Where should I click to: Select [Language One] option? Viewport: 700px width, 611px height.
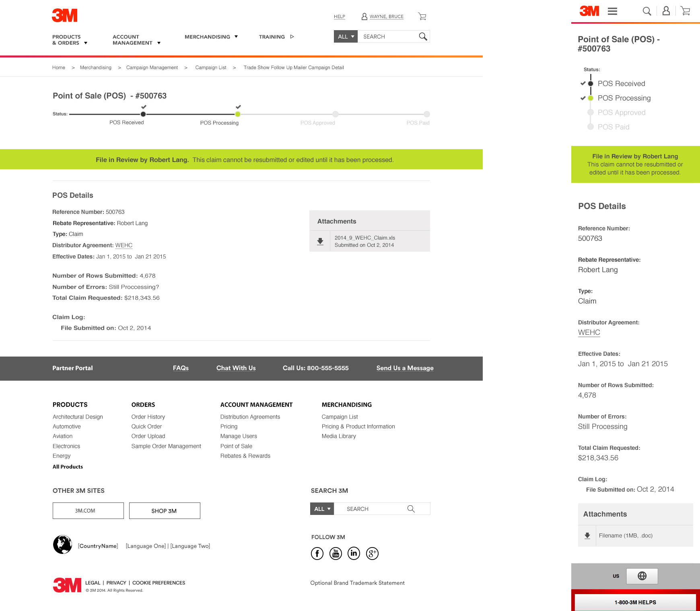[146, 546]
